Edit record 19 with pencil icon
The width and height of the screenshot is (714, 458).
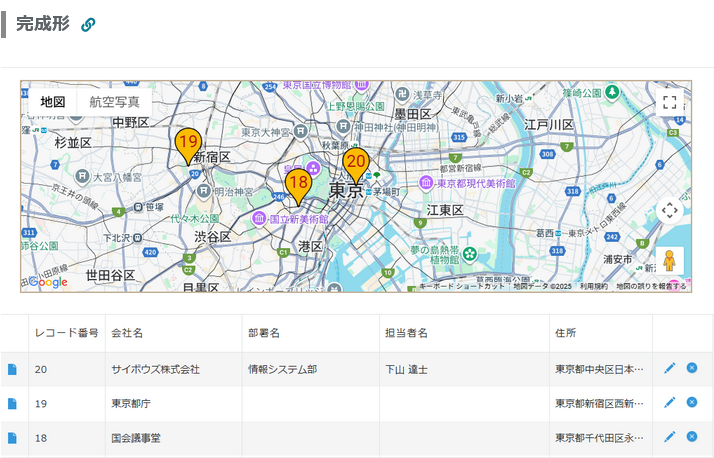[670, 402]
